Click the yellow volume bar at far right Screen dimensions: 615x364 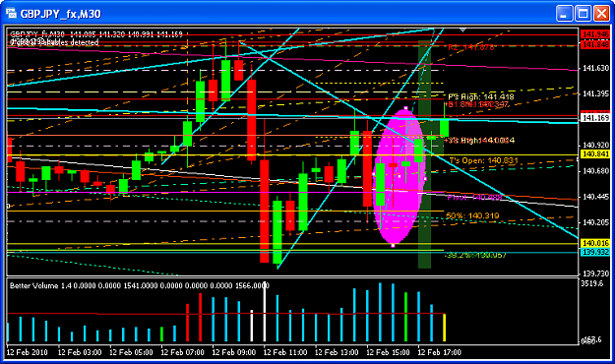tap(445, 328)
